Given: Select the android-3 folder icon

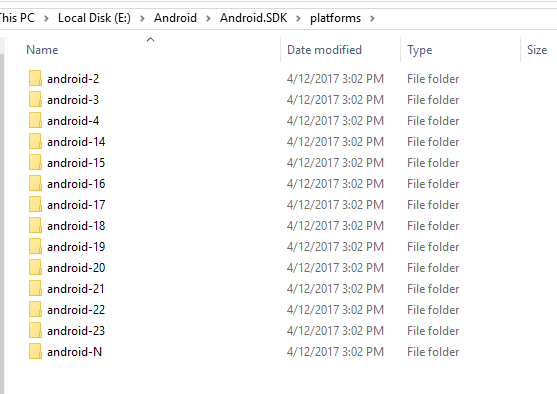Looking at the screenshot, I should (35, 99).
